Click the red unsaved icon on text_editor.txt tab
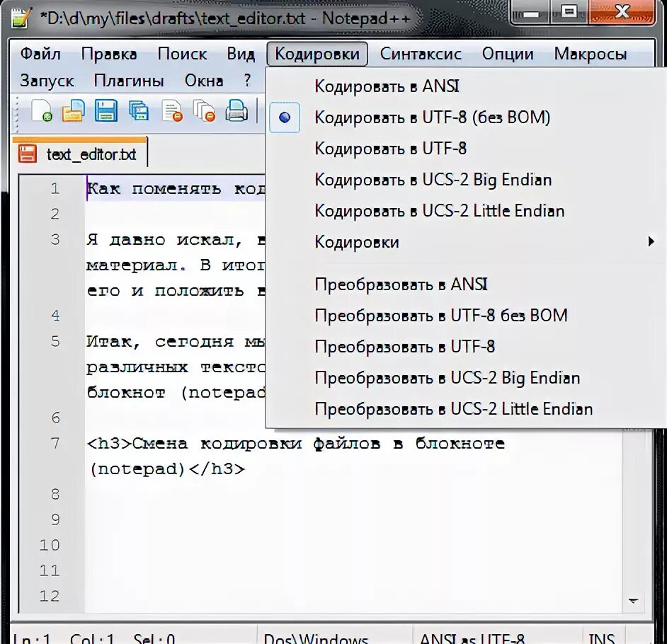This screenshot has width=667, height=644. (x=28, y=154)
